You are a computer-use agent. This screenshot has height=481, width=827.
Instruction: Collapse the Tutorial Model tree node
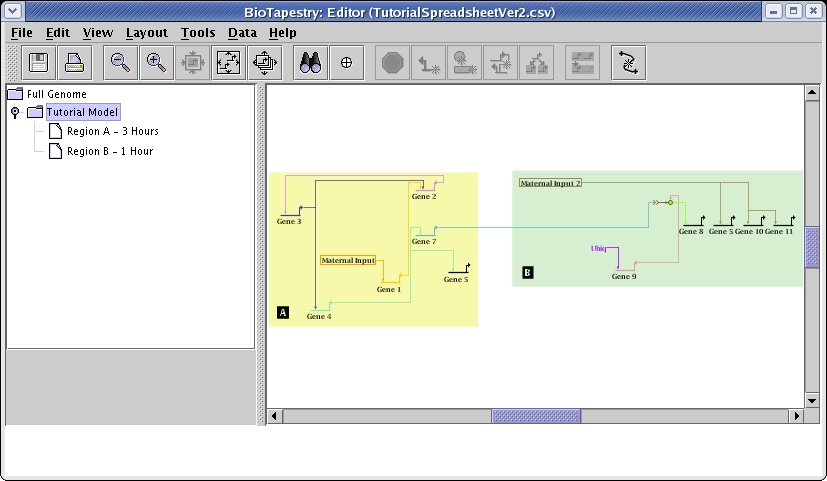(x=15, y=112)
